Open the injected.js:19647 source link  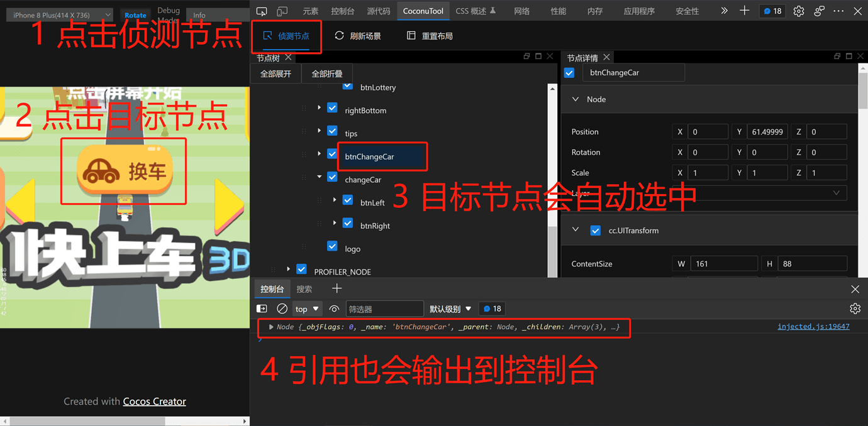pos(813,327)
